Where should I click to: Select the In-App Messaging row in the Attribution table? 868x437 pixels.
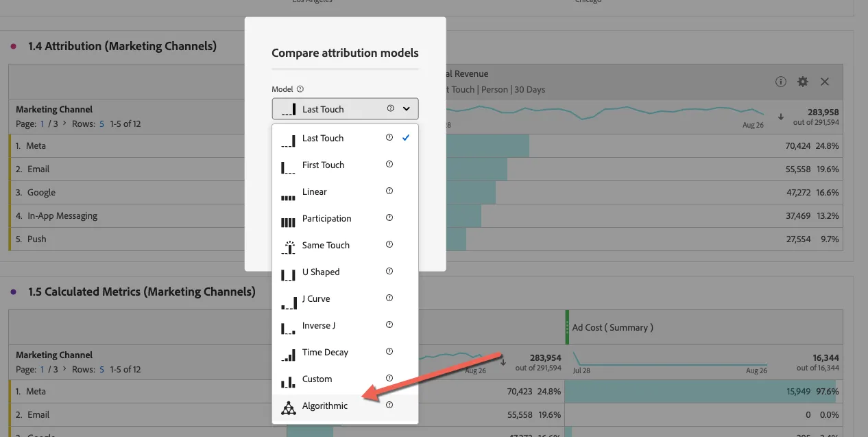(x=427, y=216)
